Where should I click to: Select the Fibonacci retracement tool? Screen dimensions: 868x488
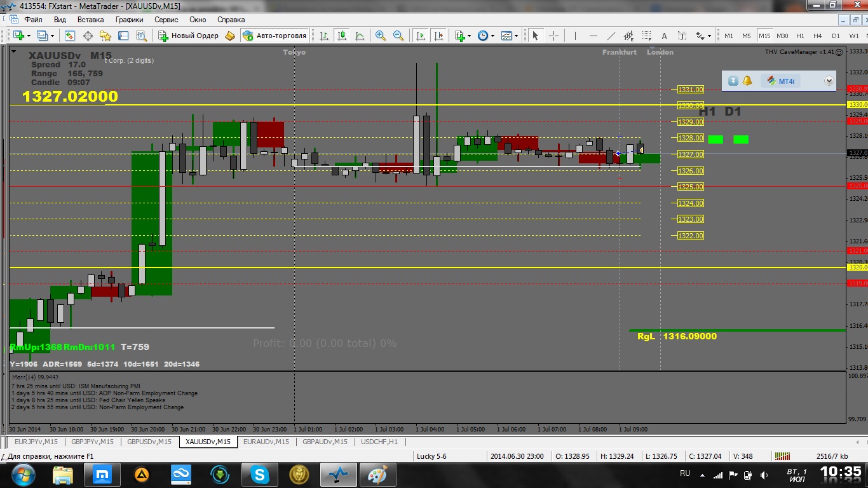point(647,36)
